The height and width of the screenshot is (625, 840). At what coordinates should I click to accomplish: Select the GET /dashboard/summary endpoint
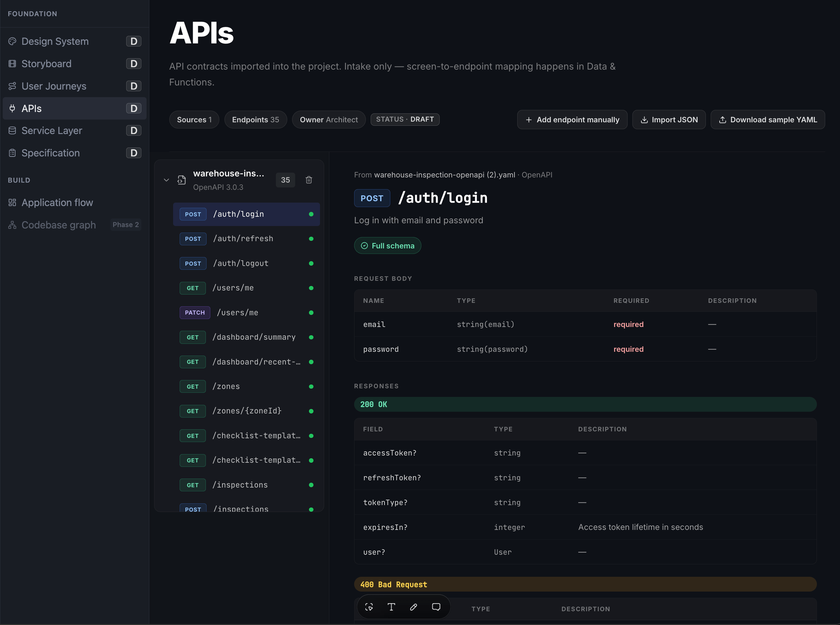(246, 337)
